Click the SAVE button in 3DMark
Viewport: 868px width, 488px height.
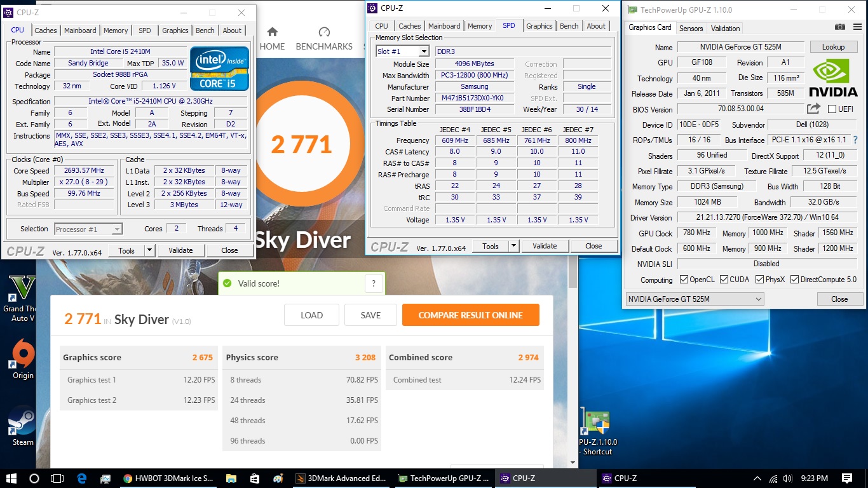tap(370, 315)
